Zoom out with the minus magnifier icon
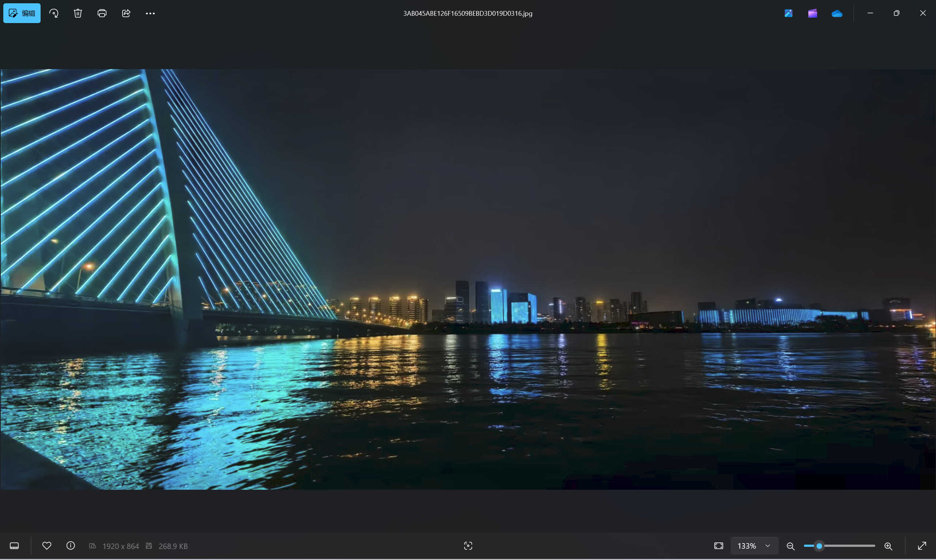This screenshot has height=560, width=936. point(790,546)
